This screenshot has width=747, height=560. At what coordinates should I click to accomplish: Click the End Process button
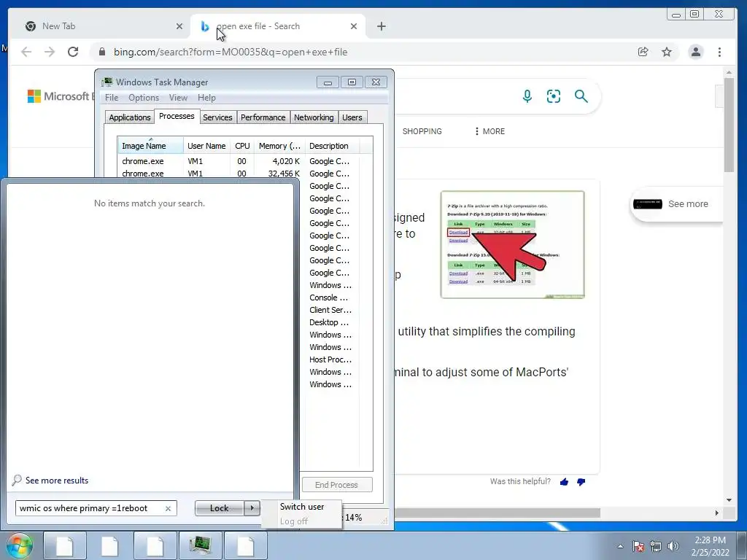point(337,485)
